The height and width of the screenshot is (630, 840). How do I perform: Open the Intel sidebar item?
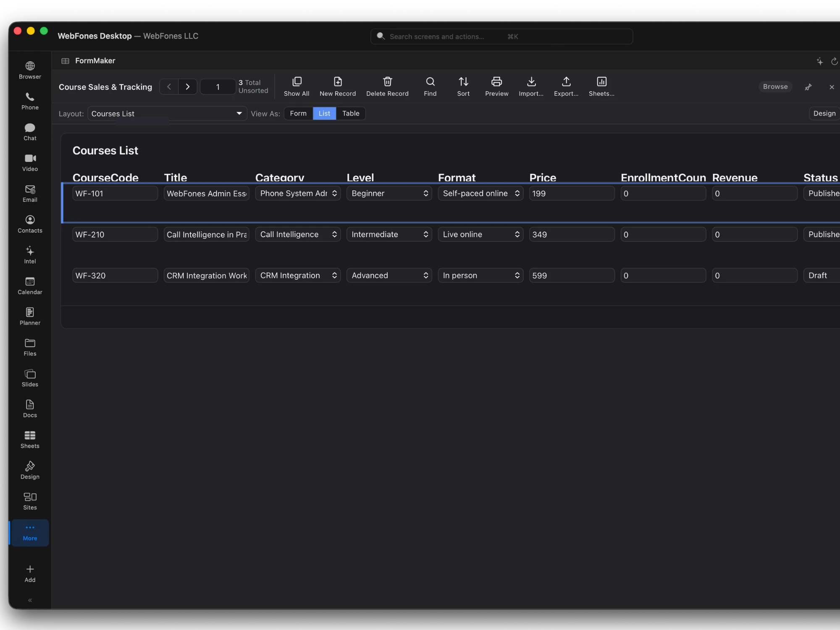(x=30, y=255)
